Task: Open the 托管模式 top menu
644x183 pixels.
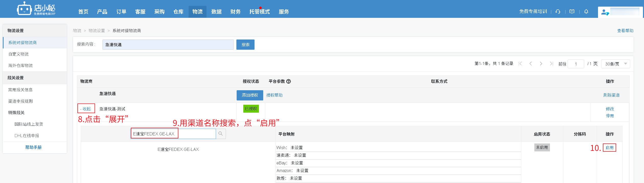Action: (259, 12)
